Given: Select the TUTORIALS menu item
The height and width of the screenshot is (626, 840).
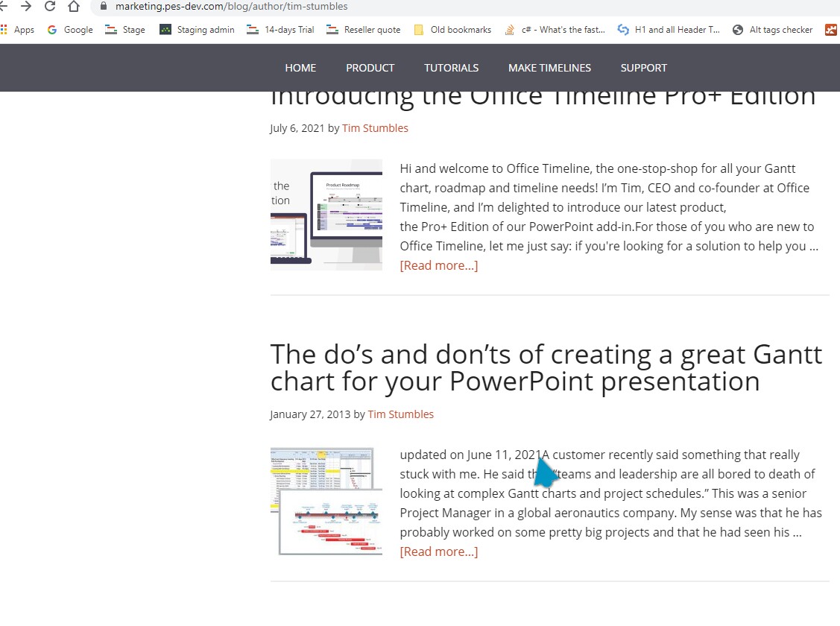Looking at the screenshot, I should click(451, 67).
